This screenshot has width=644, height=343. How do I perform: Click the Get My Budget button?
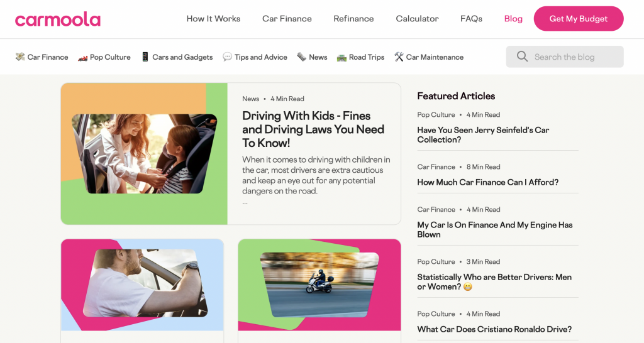579,18
